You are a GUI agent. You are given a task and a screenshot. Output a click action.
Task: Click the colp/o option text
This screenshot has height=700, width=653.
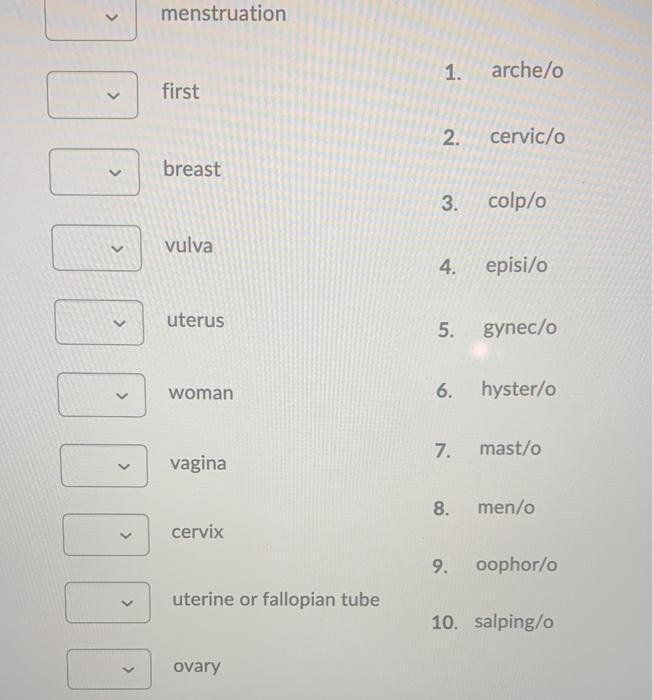[517, 201]
